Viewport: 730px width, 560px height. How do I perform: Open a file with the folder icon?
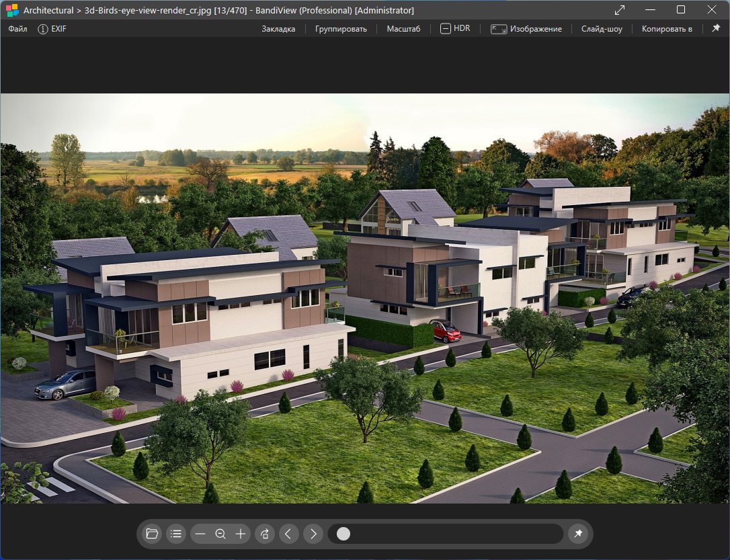click(152, 534)
